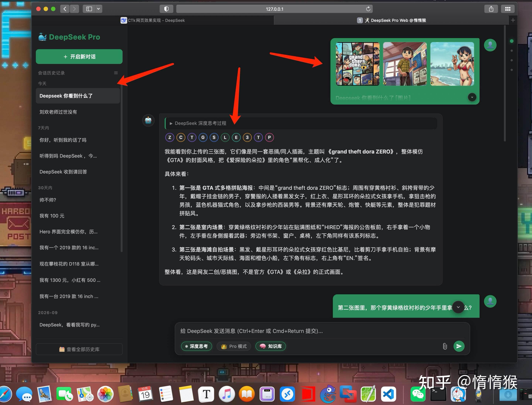Jump to the second message navigation dot
The height and width of the screenshot is (405, 532).
coord(511,51)
